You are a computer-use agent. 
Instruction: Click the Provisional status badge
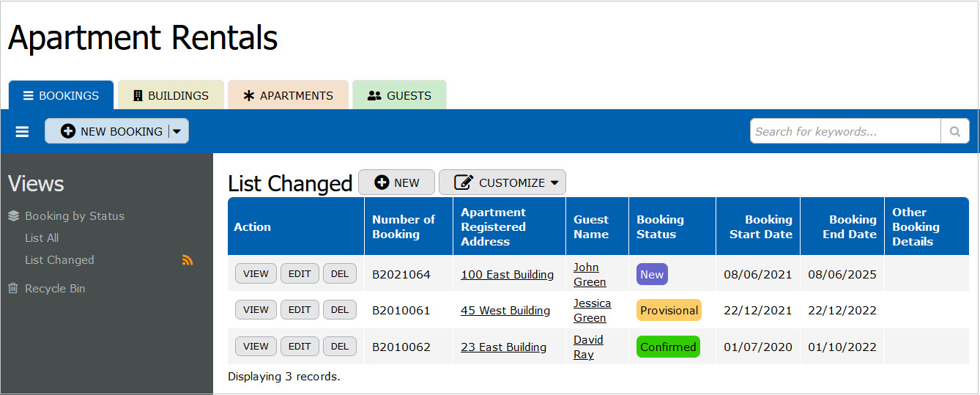[669, 311]
